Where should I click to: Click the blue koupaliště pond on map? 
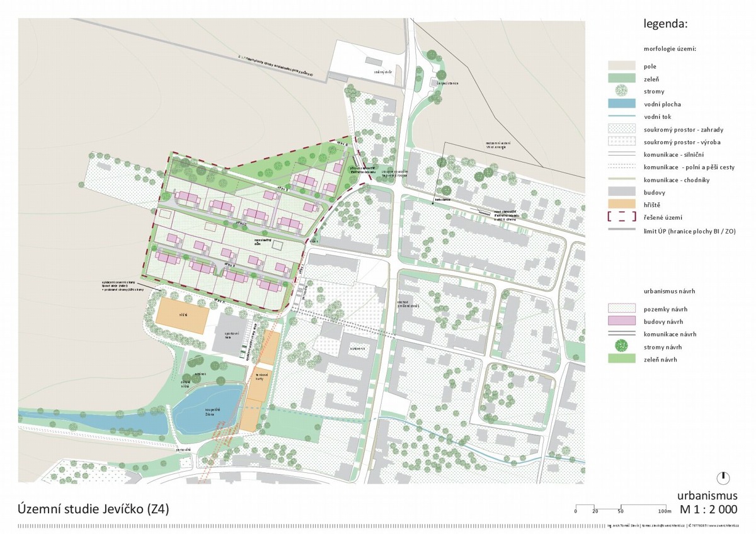tap(207, 408)
